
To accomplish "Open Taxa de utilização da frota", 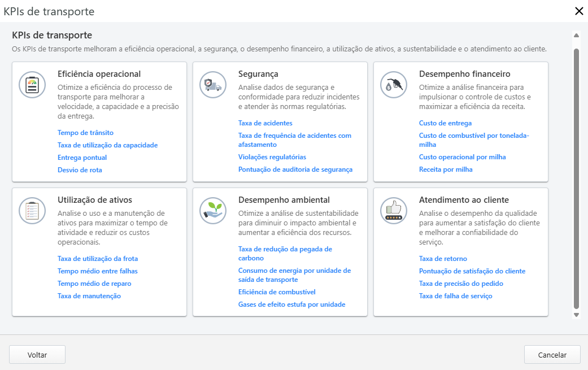I will coord(98,259).
